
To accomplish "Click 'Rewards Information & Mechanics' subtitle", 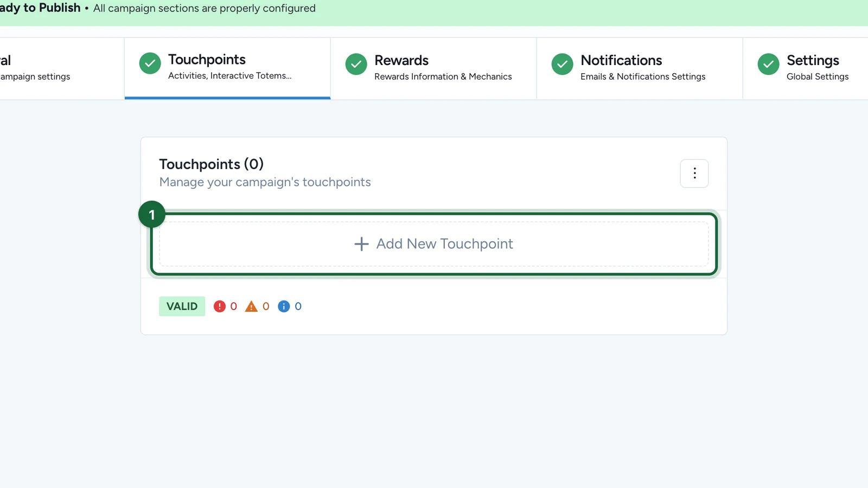I will (443, 76).
